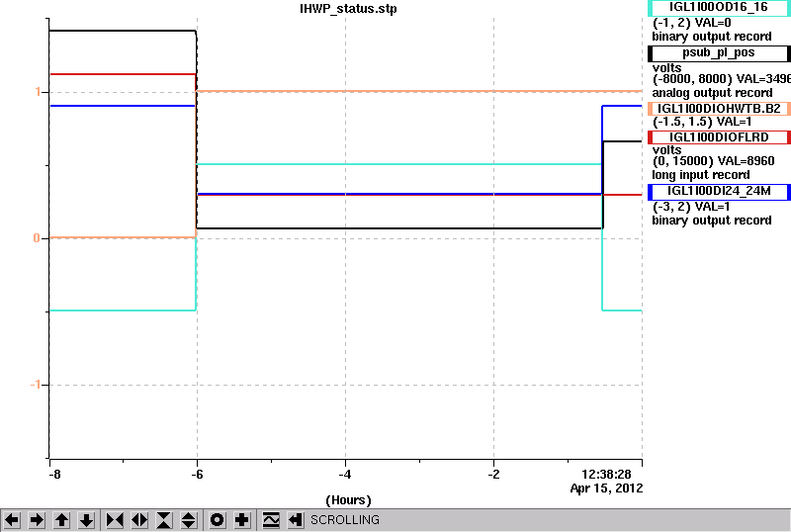Screen dimensions: 791x532
Task: Click the pan left arrow button
Action: point(12,520)
